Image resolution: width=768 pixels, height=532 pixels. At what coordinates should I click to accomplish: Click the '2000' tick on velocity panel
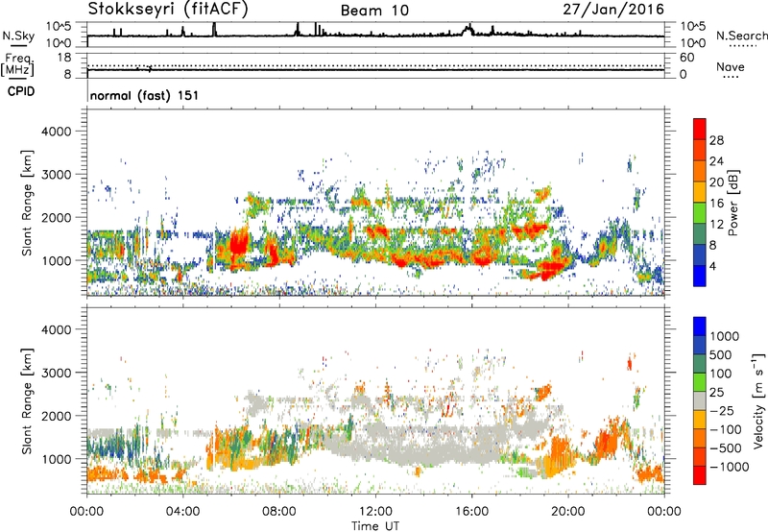[56, 416]
